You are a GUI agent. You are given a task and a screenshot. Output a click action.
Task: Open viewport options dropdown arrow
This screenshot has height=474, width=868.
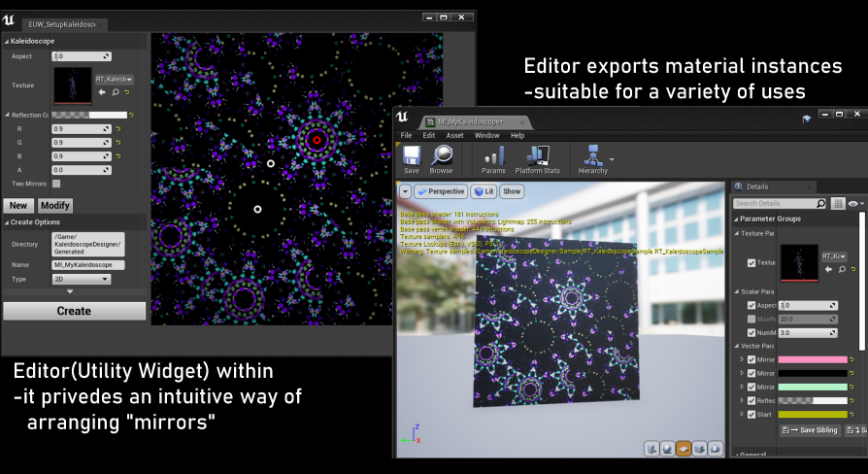click(405, 191)
